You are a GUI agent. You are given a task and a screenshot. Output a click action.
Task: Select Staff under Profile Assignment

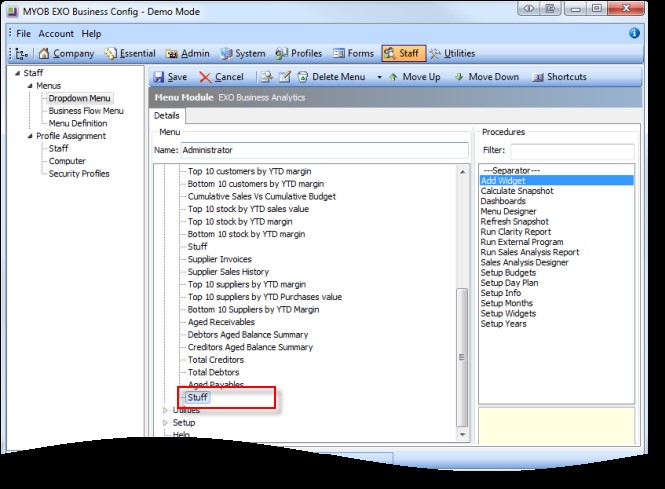59,148
